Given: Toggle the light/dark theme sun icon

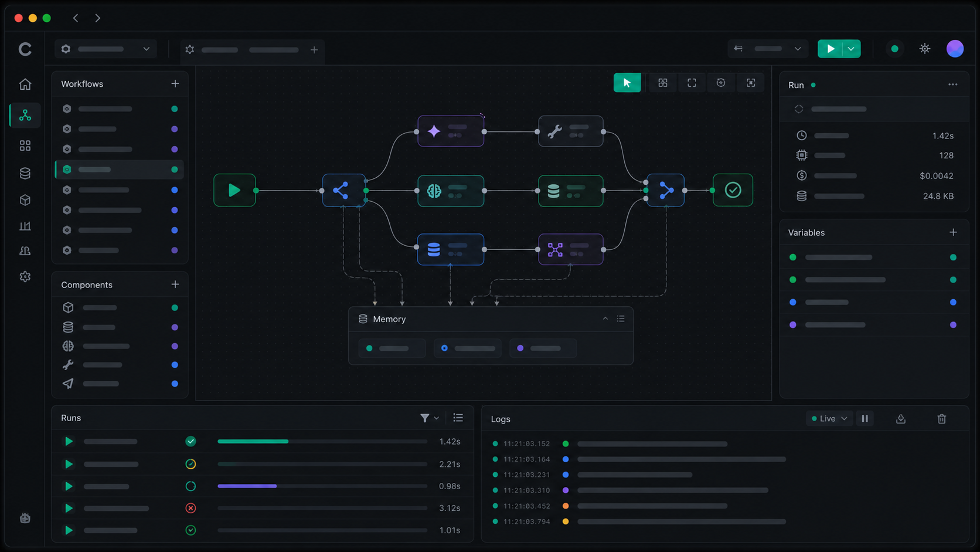Looking at the screenshot, I should point(925,49).
